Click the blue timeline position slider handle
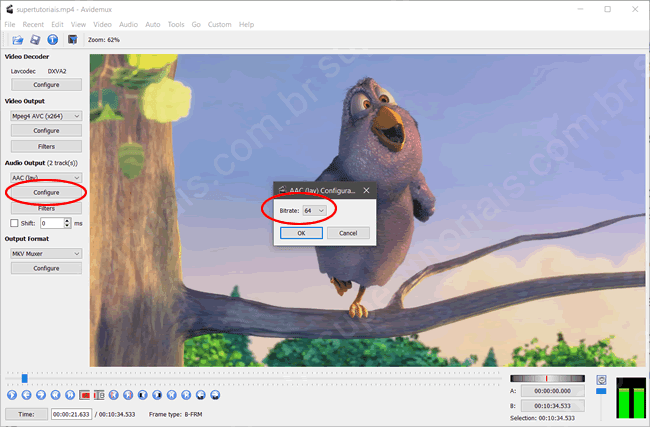Image resolution: width=650 pixels, height=427 pixels. (x=24, y=378)
